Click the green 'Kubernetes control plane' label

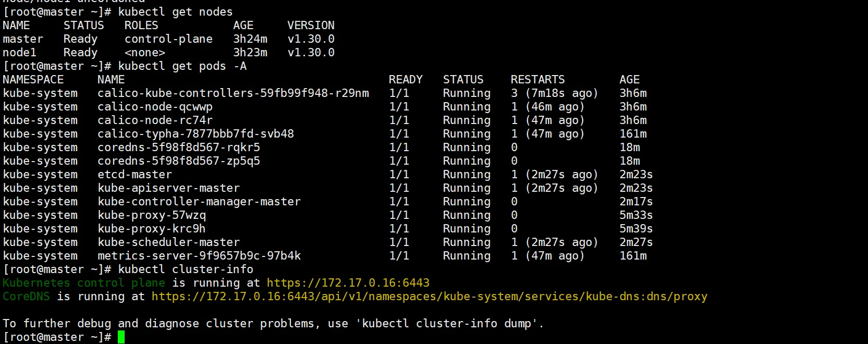tap(84, 283)
